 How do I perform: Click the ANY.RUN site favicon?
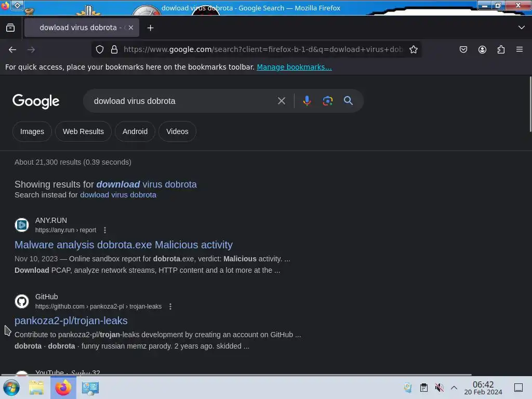(x=22, y=225)
